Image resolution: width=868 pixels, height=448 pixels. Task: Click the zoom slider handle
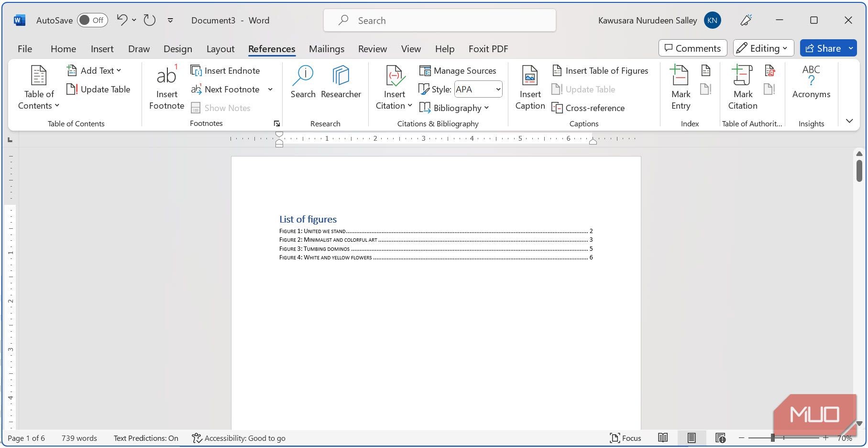pos(773,438)
